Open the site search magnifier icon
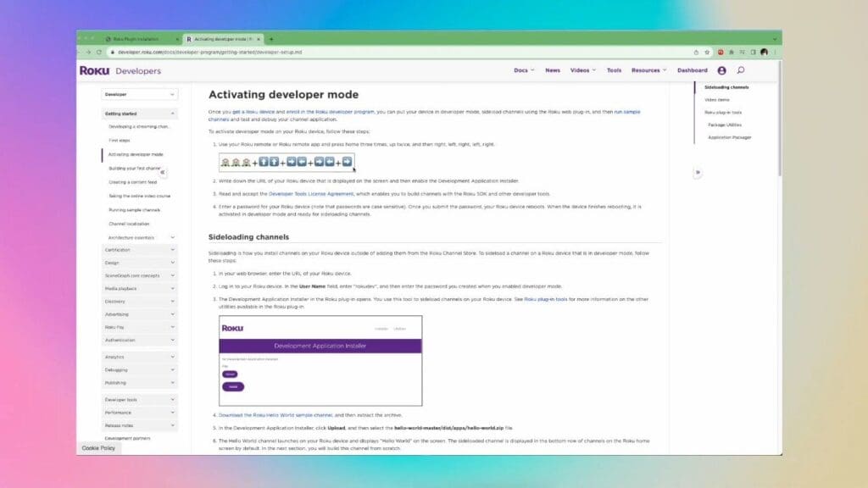This screenshot has width=868, height=488. coord(741,70)
